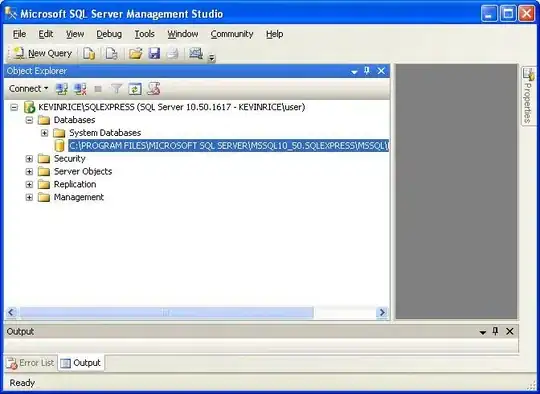Open the collapsed Properties side tab
Image resolution: width=540 pixels, height=394 pixels.
click(x=528, y=96)
